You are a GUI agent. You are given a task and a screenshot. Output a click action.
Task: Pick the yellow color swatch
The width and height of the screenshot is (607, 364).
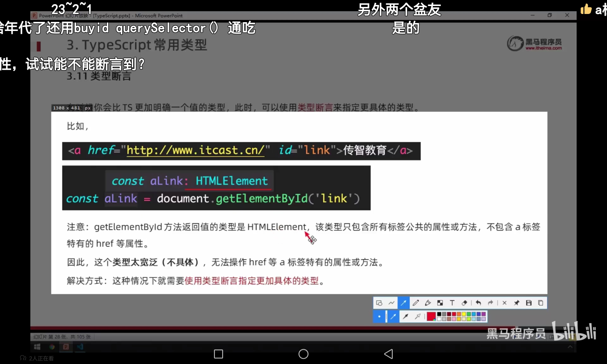(x=464, y=315)
